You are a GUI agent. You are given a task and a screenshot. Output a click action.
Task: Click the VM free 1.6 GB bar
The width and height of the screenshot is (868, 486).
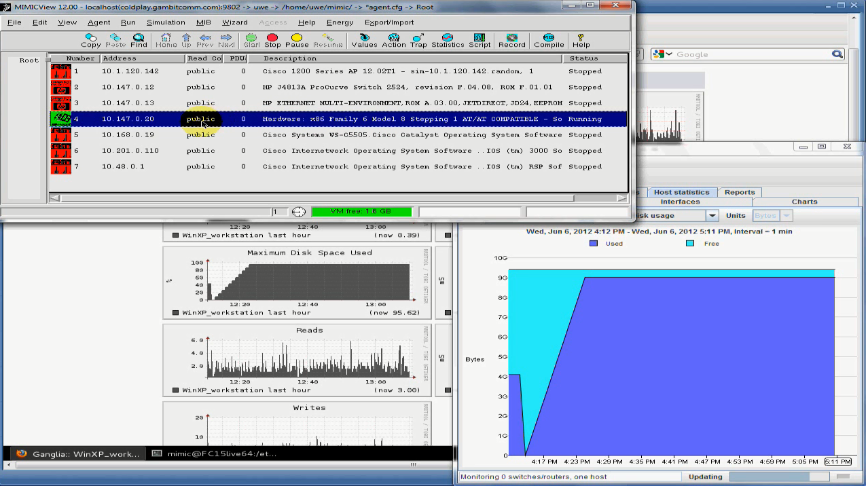(361, 212)
